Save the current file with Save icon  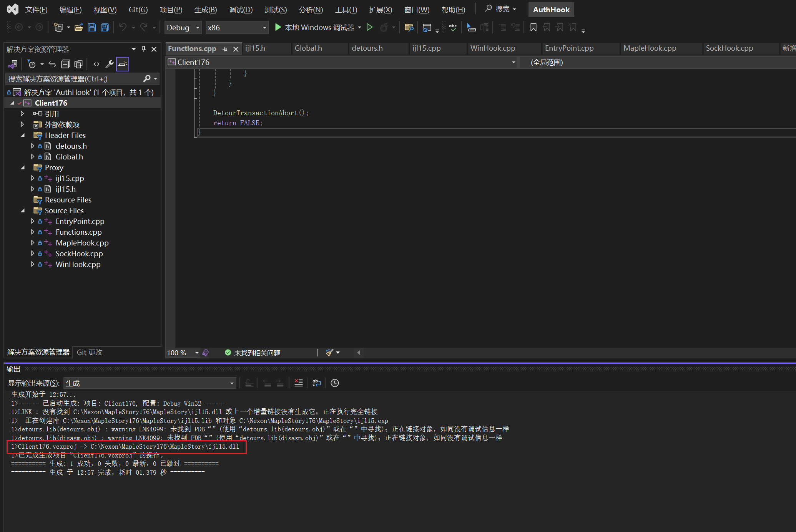(92, 27)
